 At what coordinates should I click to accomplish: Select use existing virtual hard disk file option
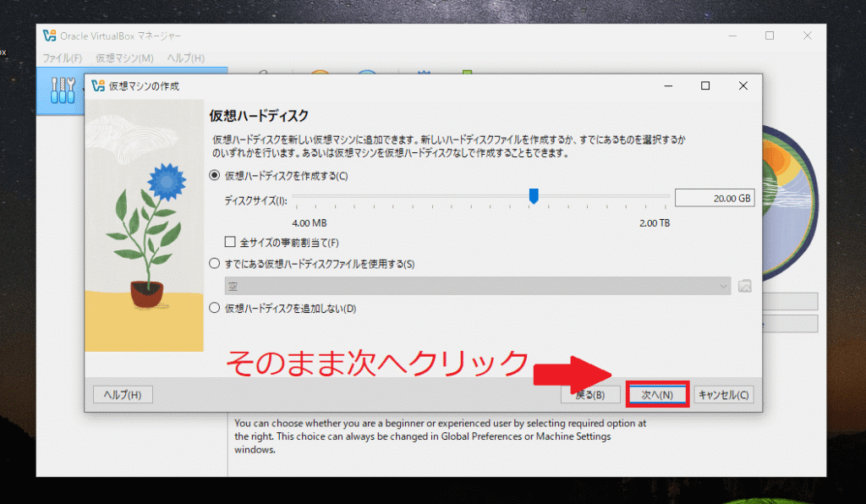[214, 264]
